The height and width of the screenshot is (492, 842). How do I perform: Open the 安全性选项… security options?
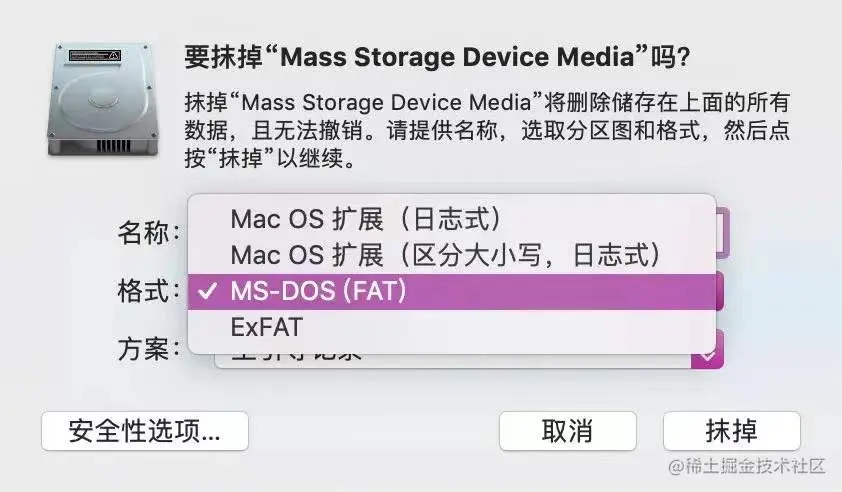pyautogui.click(x=144, y=431)
